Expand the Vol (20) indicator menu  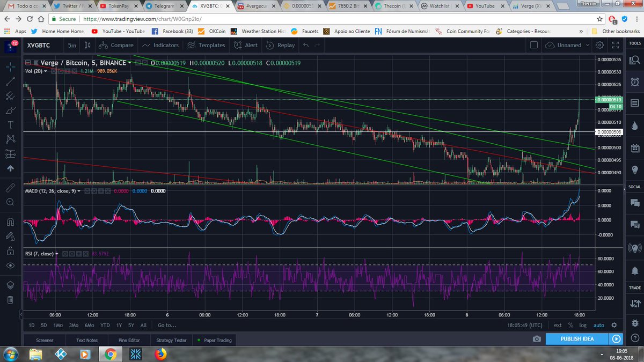point(46,71)
